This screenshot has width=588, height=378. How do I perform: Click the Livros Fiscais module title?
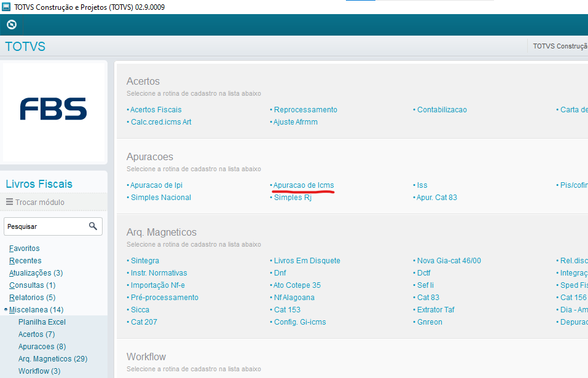[x=39, y=184]
